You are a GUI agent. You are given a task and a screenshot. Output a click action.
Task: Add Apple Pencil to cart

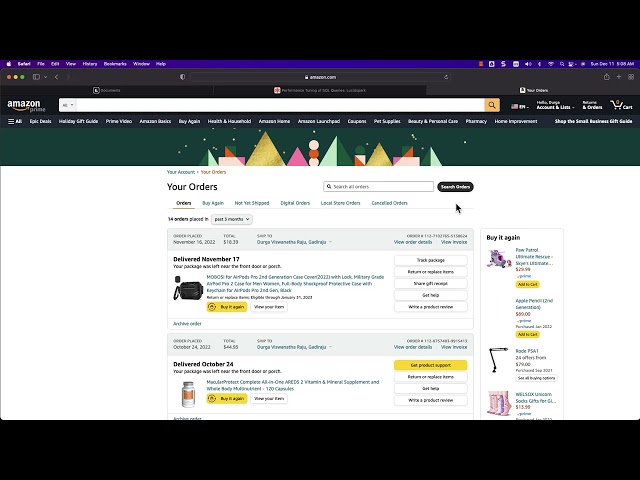[x=527, y=334]
